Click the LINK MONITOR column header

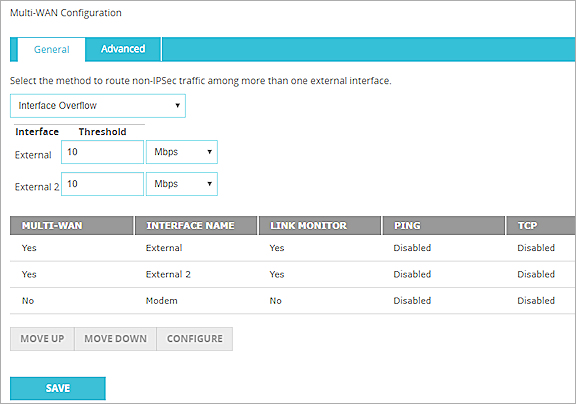click(320, 226)
